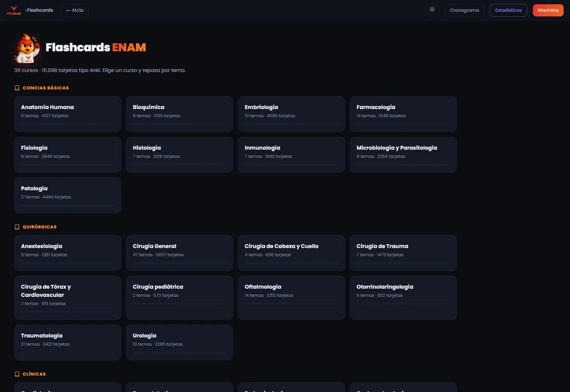
Task: Click the '39 cursos · 111.098 tarjetas' subtitle
Action: click(100, 70)
